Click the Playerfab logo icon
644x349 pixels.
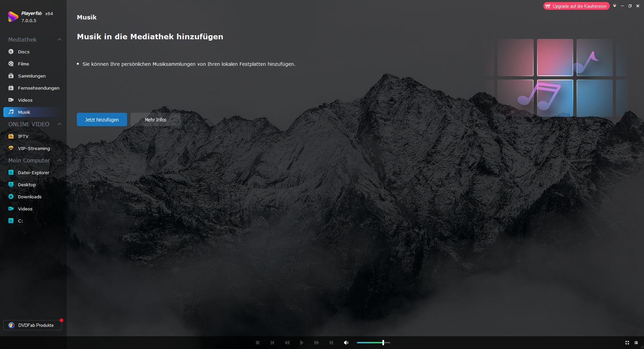13,17
